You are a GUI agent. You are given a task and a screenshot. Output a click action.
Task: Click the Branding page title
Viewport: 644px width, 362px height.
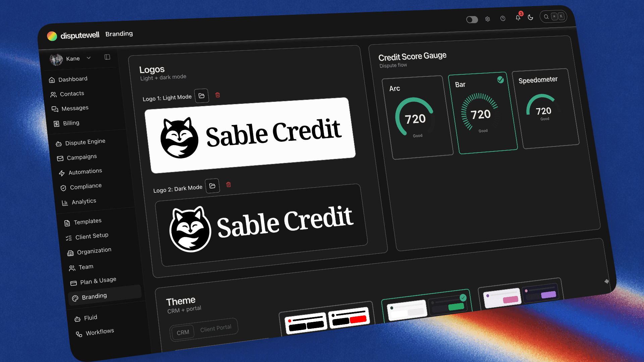click(x=119, y=34)
